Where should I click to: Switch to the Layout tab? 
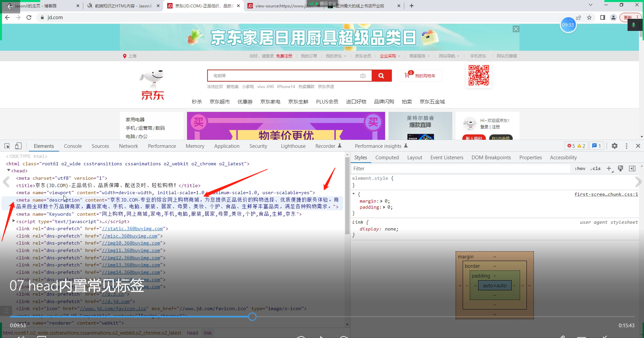coord(415,158)
